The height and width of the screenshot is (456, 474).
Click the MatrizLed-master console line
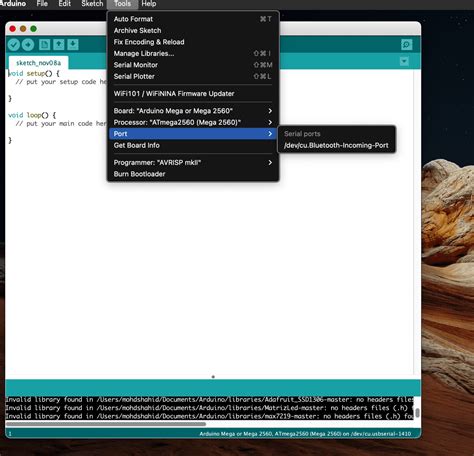(209, 408)
